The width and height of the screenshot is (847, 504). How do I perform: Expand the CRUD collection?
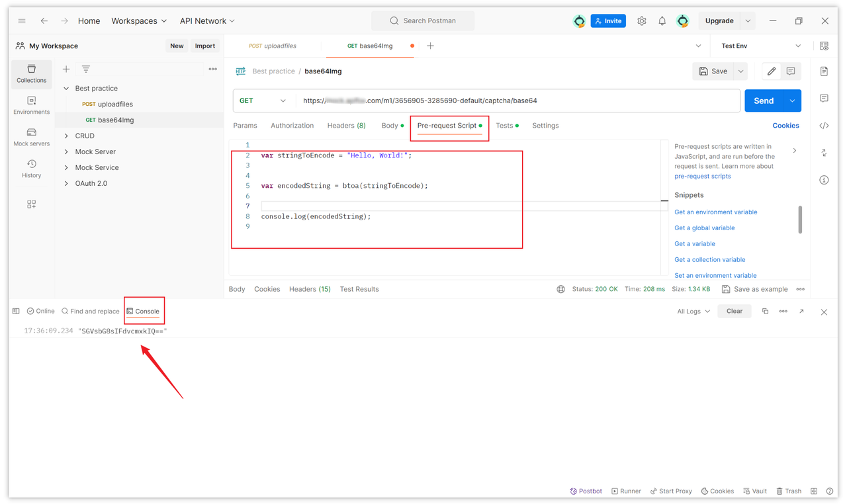click(66, 136)
